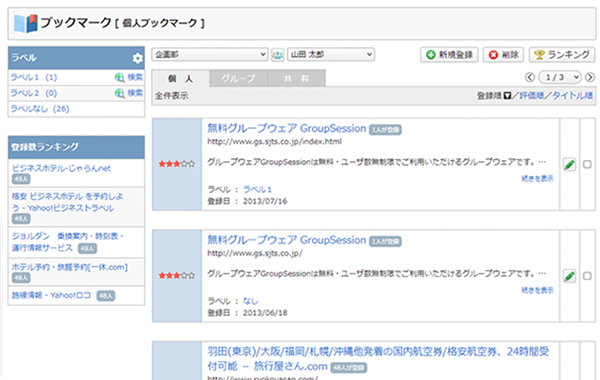Click the 新規登録 button

pos(449,55)
